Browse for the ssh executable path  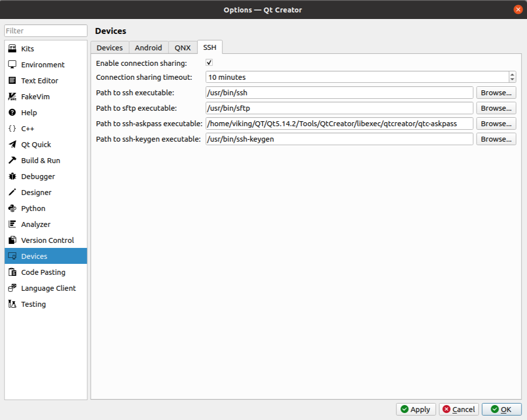(496, 93)
